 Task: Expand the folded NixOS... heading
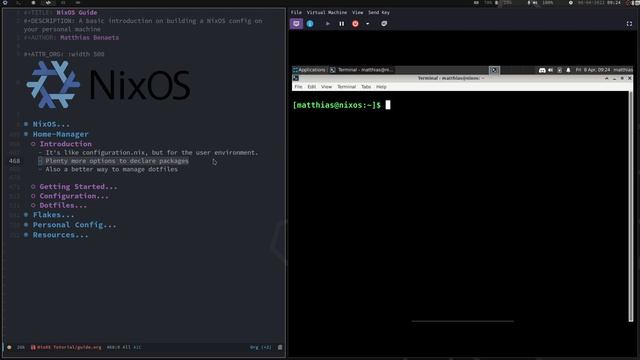[51, 124]
